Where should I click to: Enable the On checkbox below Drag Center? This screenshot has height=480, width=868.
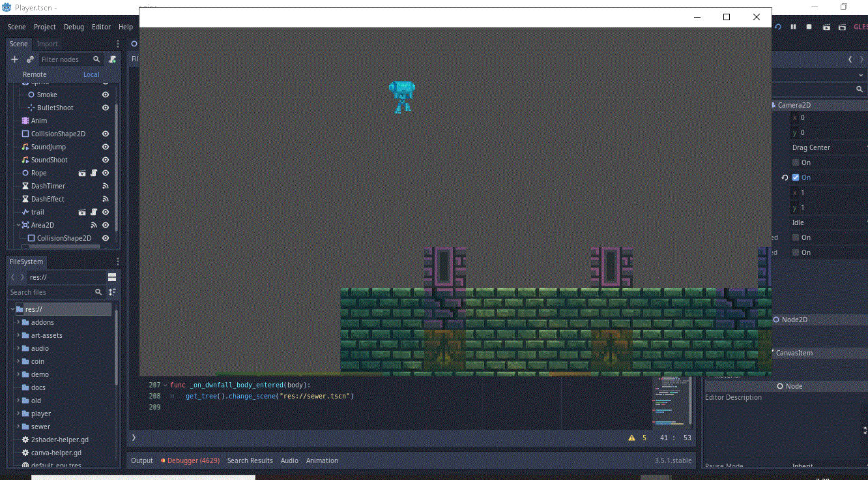click(796, 162)
